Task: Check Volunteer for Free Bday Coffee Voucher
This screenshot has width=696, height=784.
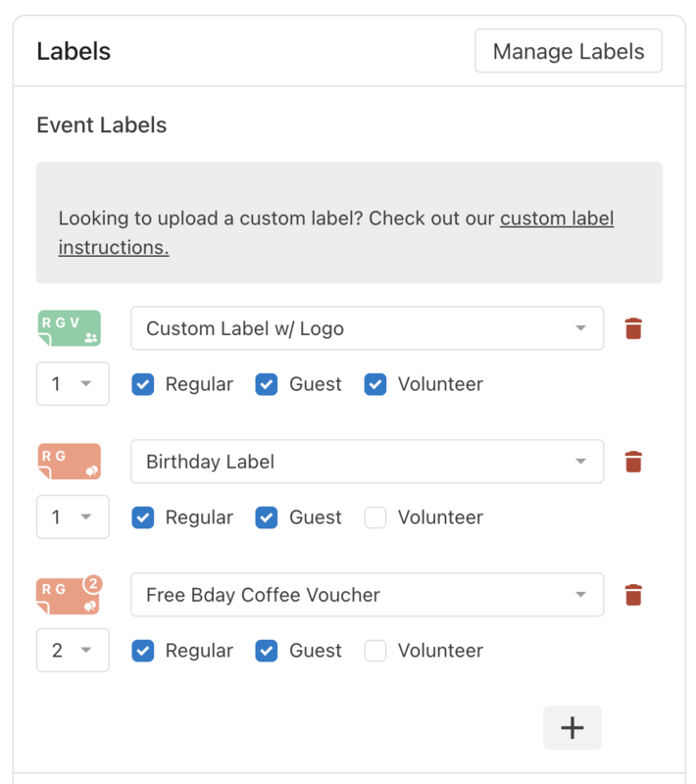Action: pyautogui.click(x=374, y=651)
